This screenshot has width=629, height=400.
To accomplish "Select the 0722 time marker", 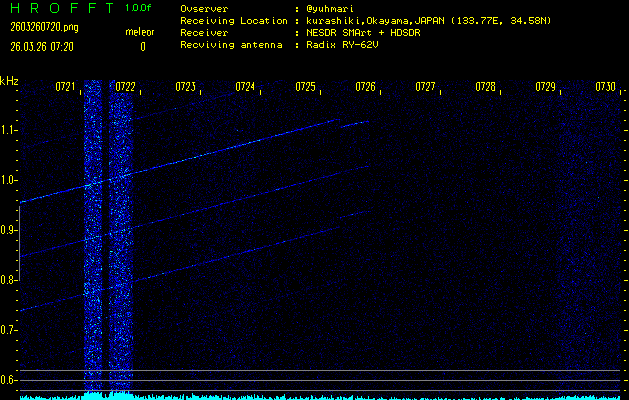I will [x=125, y=87].
